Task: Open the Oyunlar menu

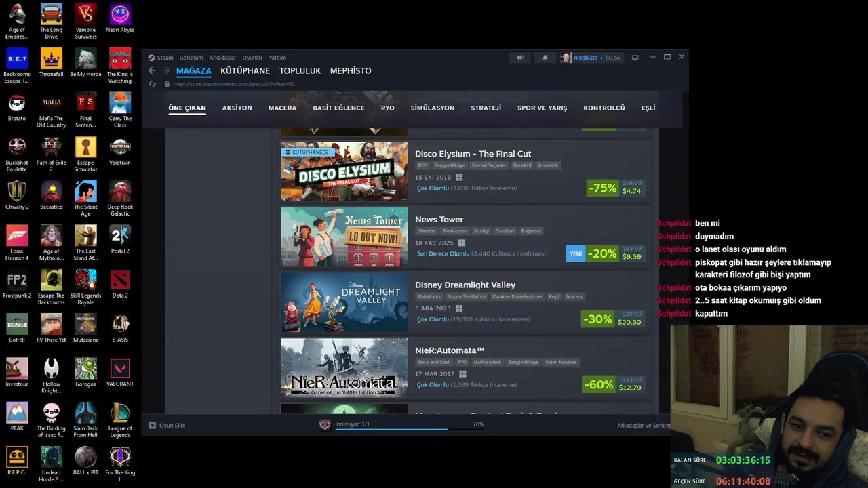Action: click(252, 58)
